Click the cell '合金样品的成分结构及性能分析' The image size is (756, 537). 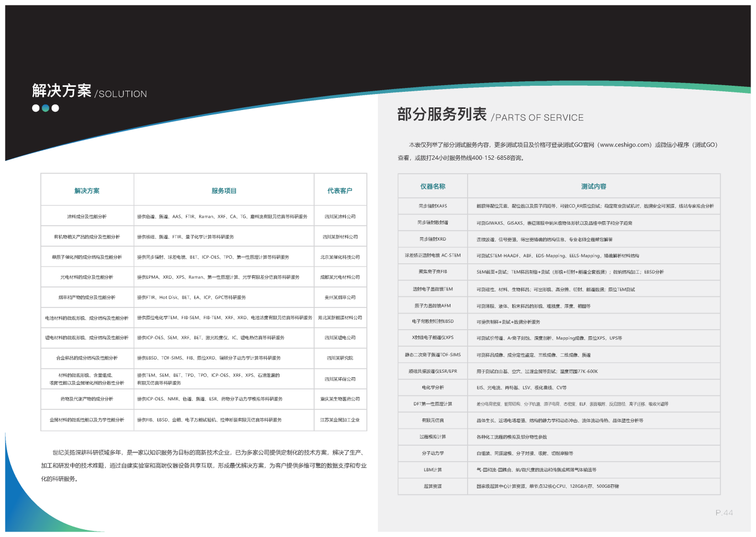click(x=87, y=358)
